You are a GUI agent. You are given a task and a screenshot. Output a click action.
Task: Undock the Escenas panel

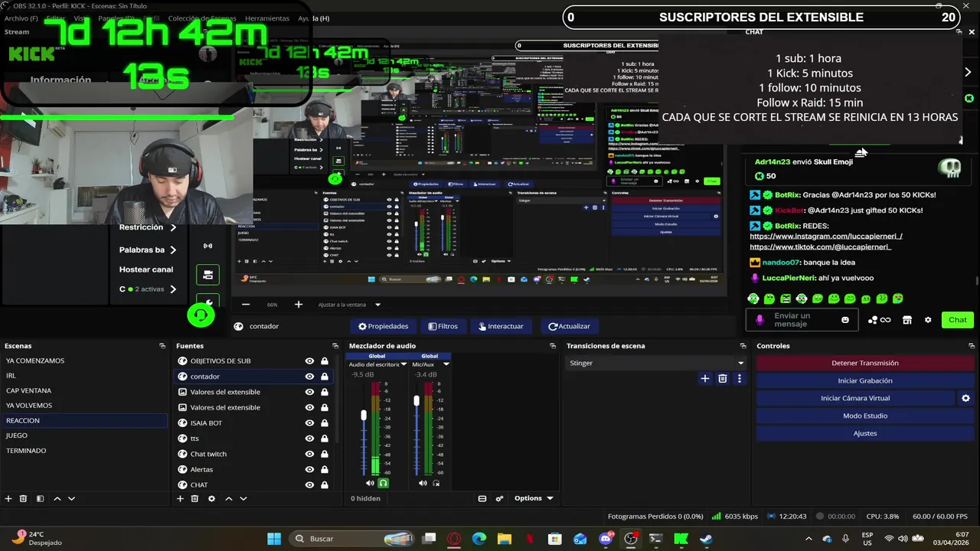tap(162, 346)
